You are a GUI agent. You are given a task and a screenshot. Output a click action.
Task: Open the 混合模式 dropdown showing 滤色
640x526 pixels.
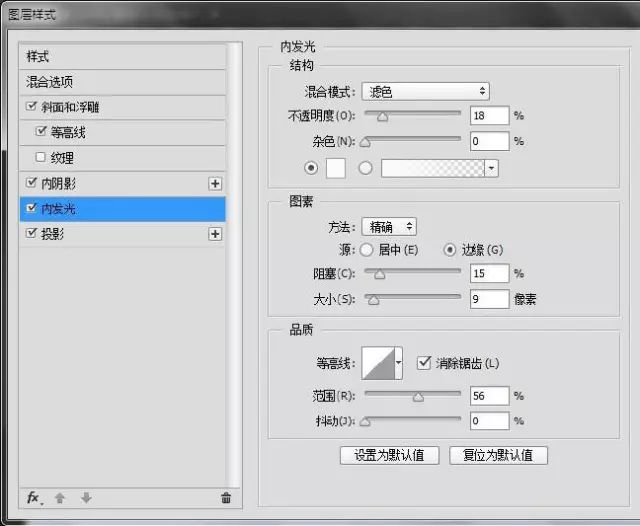click(425, 91)
